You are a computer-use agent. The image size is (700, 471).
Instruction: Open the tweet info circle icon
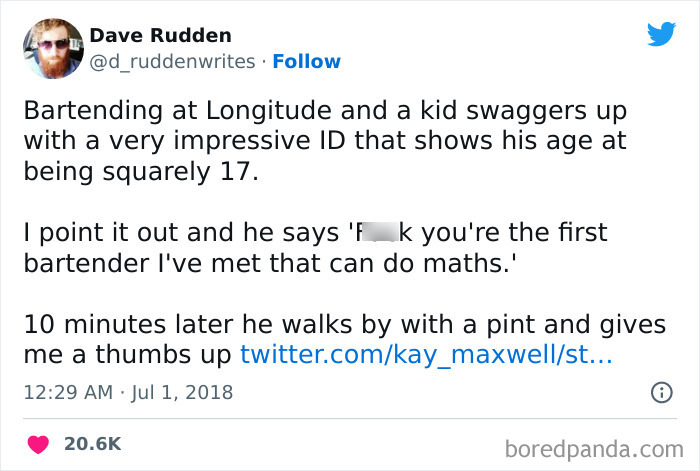pyautogui.click(x=660, y=393)
